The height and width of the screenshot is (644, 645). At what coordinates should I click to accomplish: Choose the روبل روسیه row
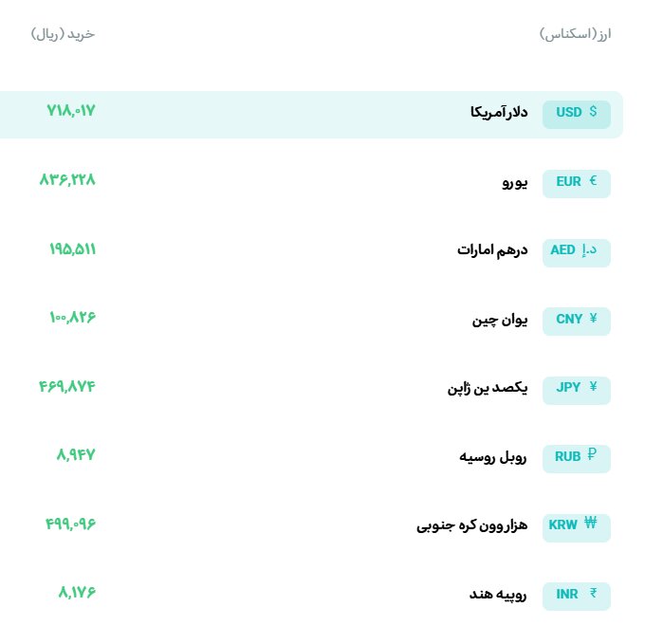click(493, 456)
